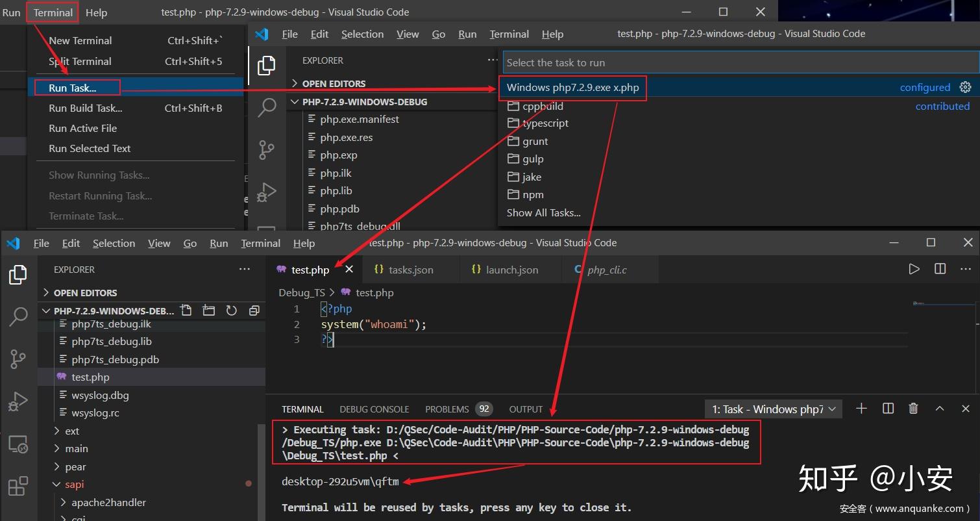This screenshot has height=521, width=980.
Task: Open Source Control in the task picker window
Action: [267, 150]
